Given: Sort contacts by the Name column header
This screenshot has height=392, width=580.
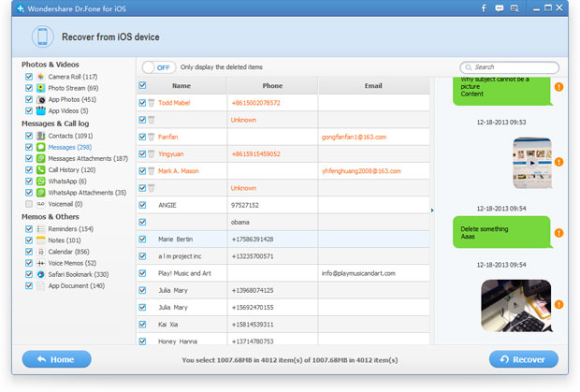Looking at the screenshot, I should [181, 86].
